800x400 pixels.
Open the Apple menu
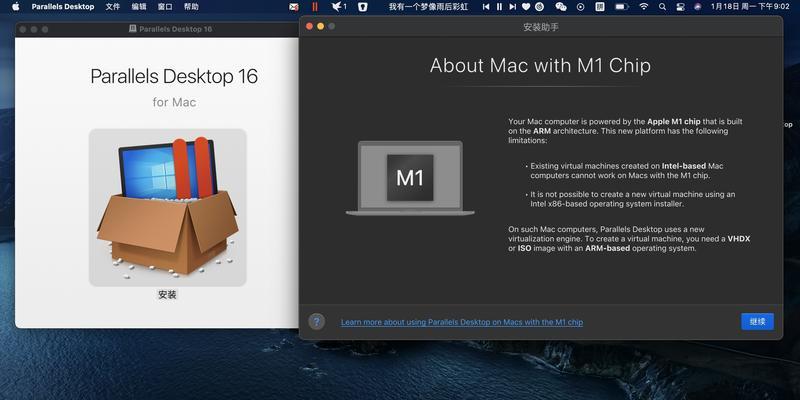tap(15, 7)
